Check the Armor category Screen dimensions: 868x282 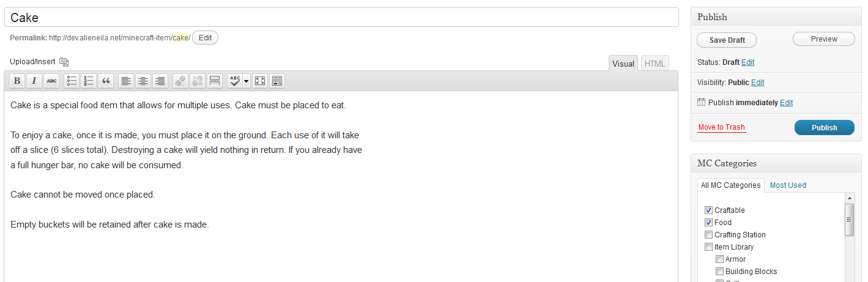click(x=719, y=259)
